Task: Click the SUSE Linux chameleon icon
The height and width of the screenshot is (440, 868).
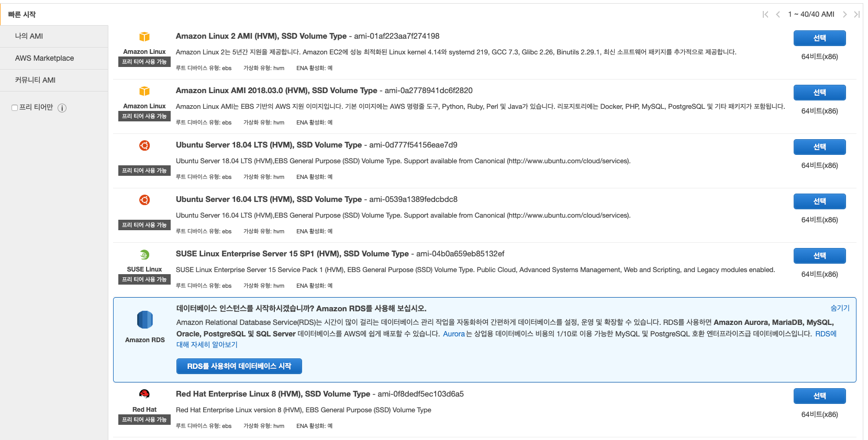Action: click(x=144, y=255)
